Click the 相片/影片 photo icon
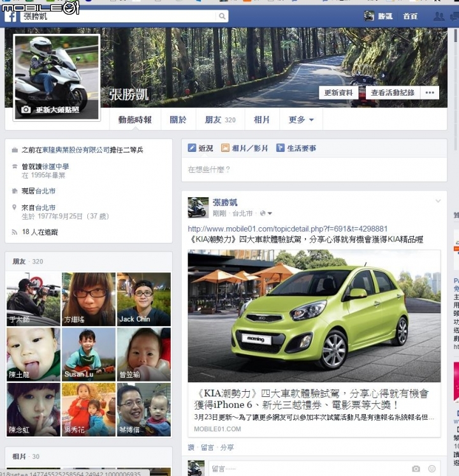Image resolution: width=459 pixels, height=476 pixels. (225, 148)
